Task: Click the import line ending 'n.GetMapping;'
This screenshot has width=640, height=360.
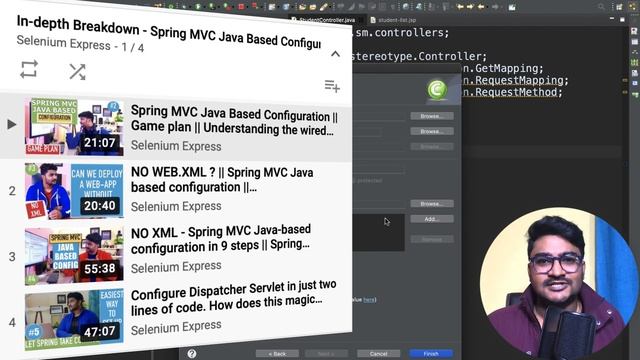Action: [x=503, y=68]
